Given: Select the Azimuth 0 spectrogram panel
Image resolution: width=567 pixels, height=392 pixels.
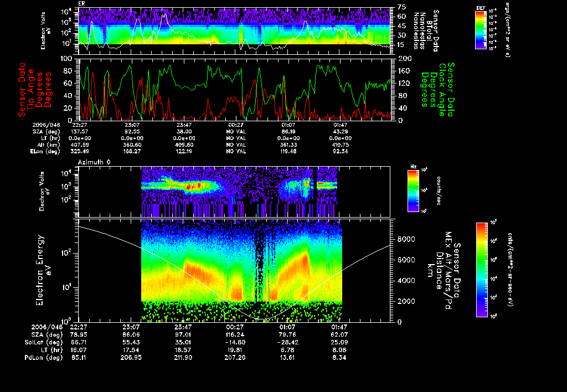Looking at the screenshot, I should pos(234,192).
